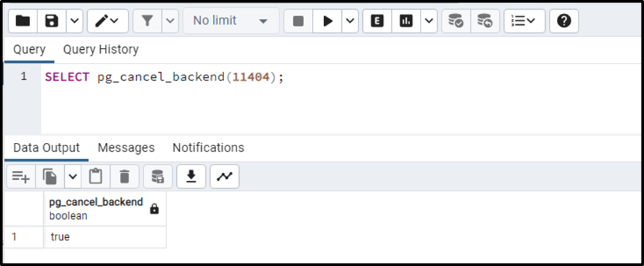This screenshot has height=266, width=644.
Task: Click the copy rows icon
Action: 50,177
